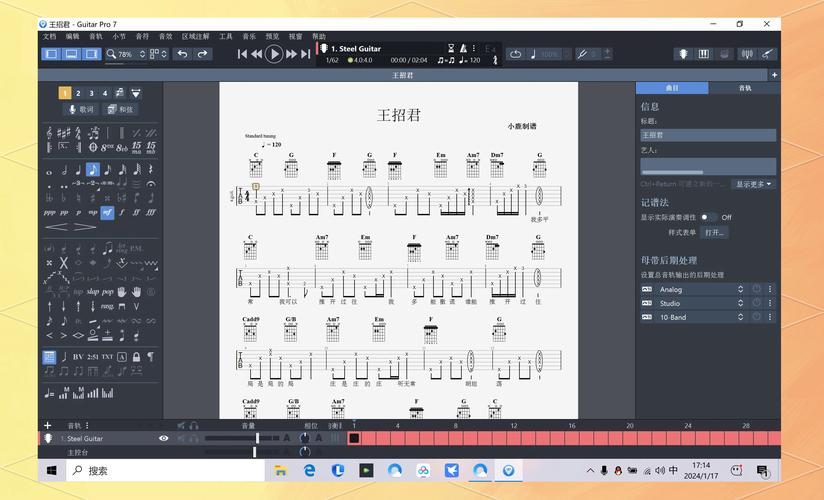Show the fretboard view

[x=683, y=54]
